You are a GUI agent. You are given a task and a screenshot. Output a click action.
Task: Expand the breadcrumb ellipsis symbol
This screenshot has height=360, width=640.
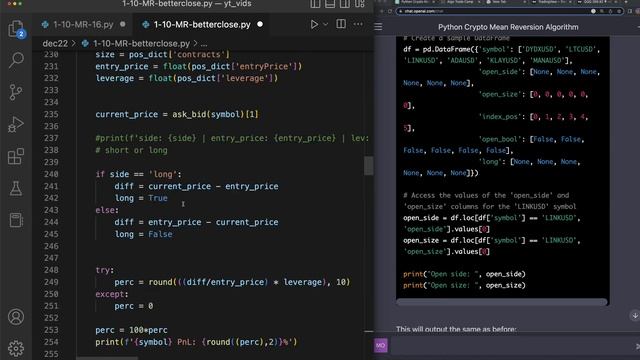pos(204,43)
